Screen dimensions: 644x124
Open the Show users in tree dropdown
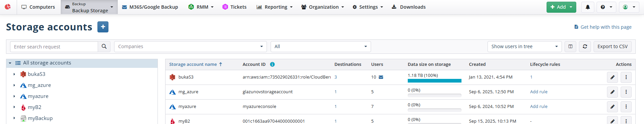525,47
